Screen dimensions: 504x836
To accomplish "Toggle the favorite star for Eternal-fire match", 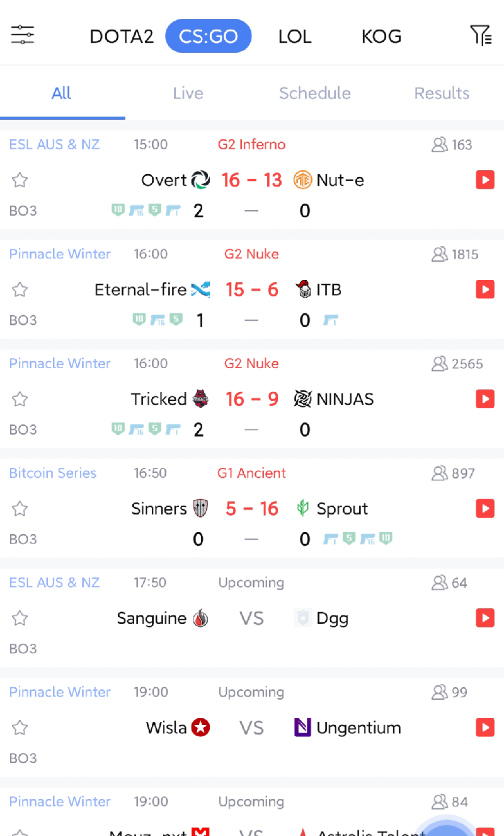I will 20,289.
